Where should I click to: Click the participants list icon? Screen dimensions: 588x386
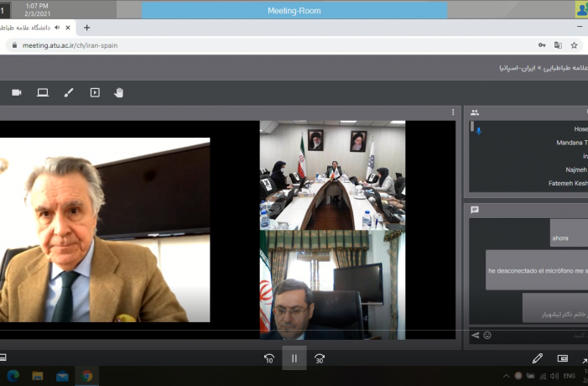pyautogui.click(x=475, y=112)
